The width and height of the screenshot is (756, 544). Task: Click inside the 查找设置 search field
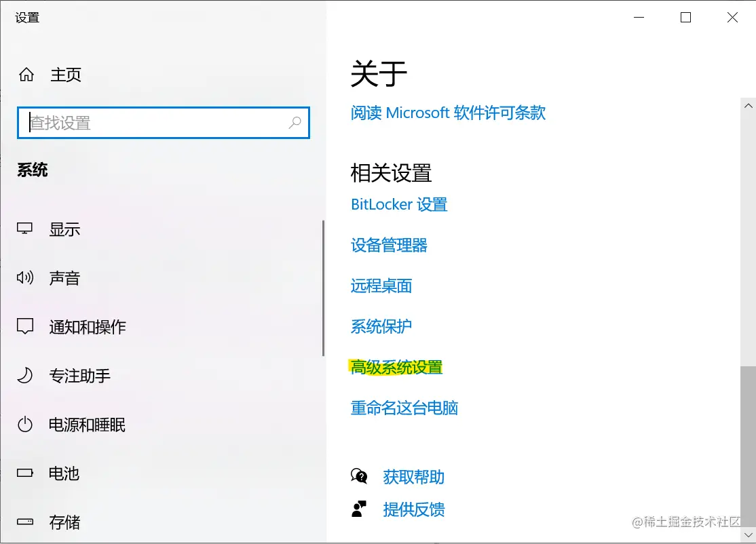coord(136,123)
